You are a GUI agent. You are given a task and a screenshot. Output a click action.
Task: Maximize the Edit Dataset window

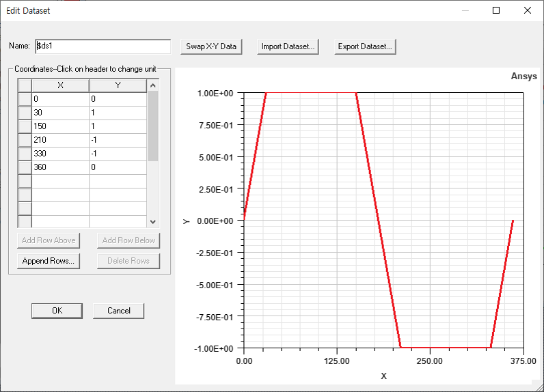click(x=496, y=10)
